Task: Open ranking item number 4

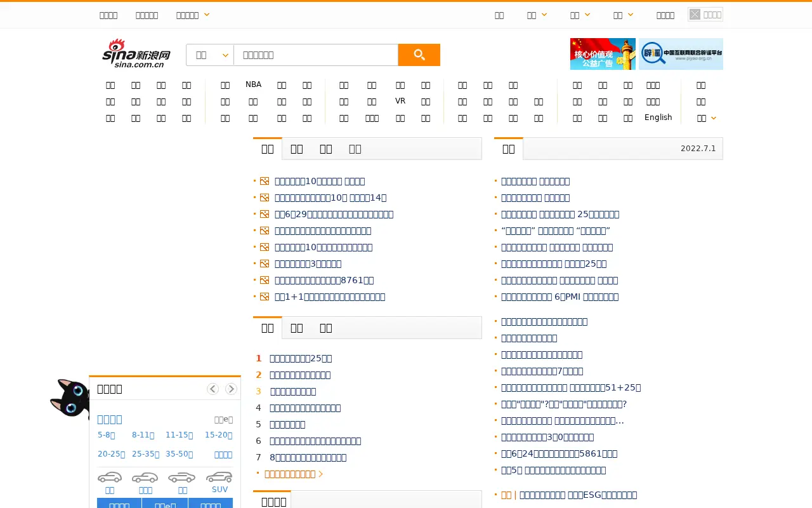Action: point(305,408)
